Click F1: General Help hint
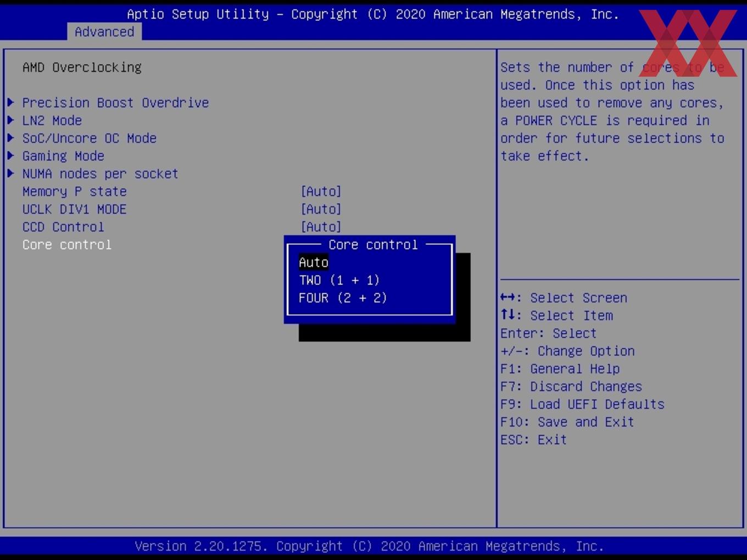The width and height of the screenshot is (747, 560). click(x=560, y=368)
